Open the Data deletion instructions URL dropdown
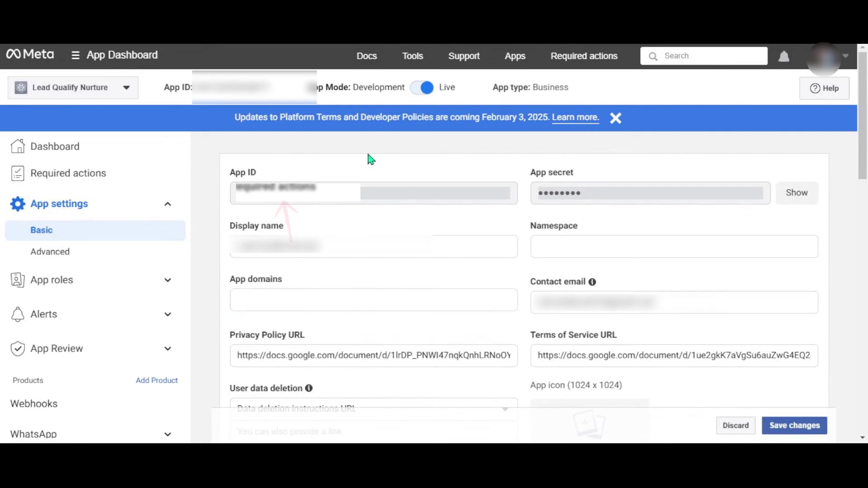The image size is (868, 488). (x=373, y=408)
